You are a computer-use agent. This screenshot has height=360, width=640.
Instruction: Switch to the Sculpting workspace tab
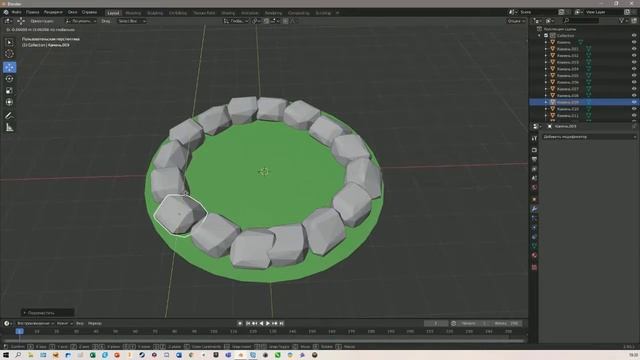(x=155, y=13)
